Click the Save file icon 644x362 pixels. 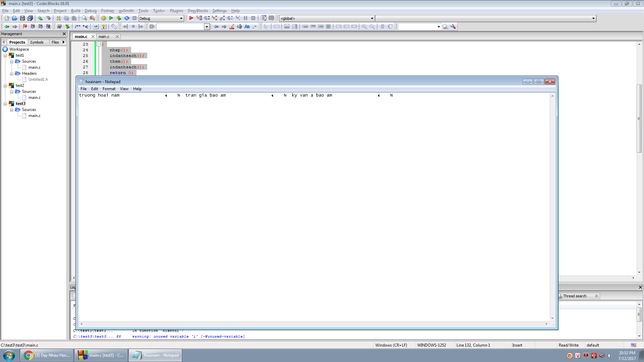point(22,18)
